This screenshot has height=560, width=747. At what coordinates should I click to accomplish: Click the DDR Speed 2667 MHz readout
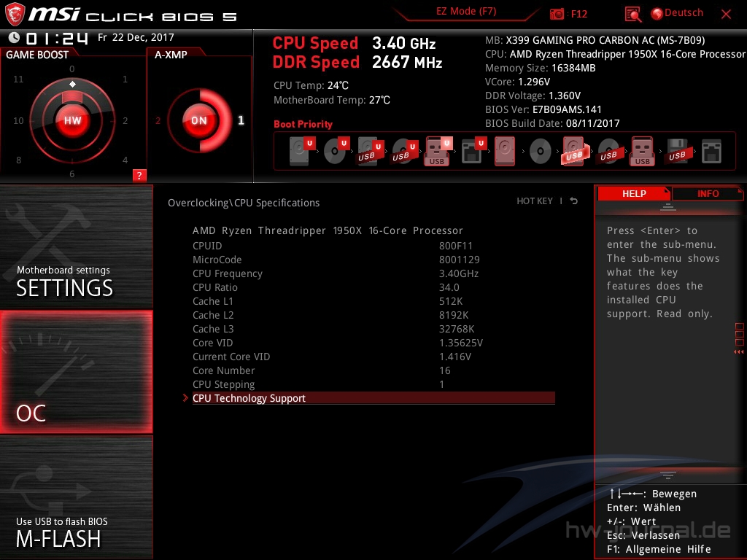point(357,63)
